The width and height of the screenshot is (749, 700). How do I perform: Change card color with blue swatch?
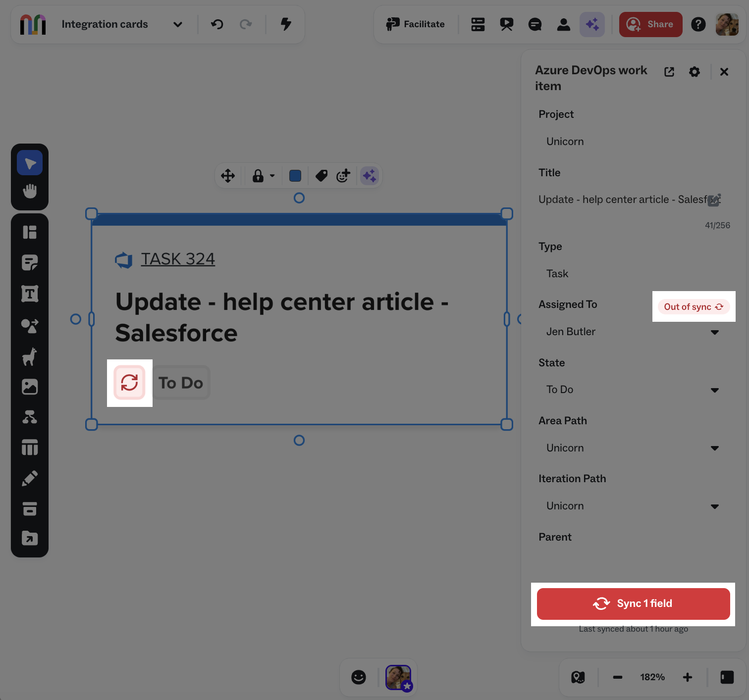[x=295, y=176]
